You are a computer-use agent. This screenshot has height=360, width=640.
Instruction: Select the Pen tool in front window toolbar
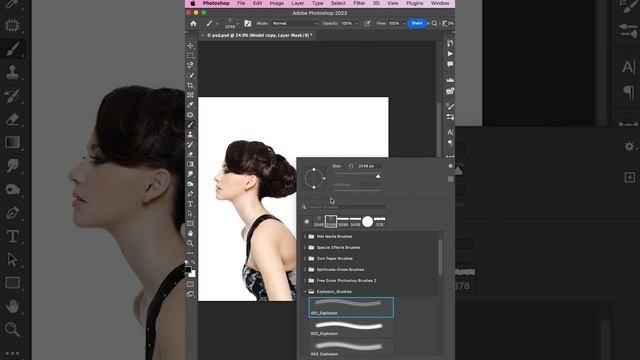tap(190, 194)
